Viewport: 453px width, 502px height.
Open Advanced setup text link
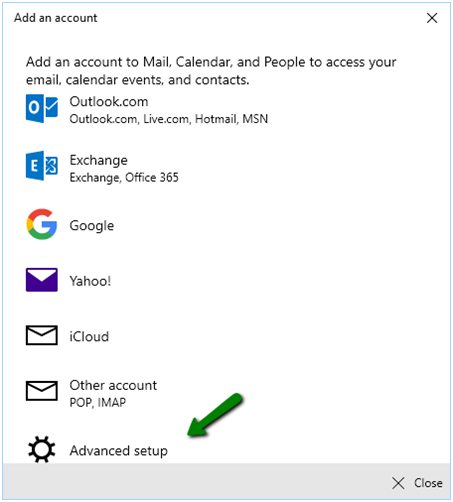pyautogui.click(x=119, y=451)
